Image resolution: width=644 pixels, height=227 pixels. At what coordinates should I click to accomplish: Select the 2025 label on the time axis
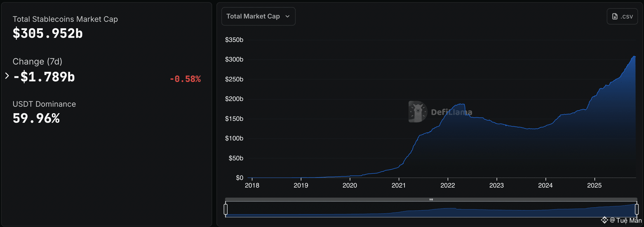tap(594, 185)
